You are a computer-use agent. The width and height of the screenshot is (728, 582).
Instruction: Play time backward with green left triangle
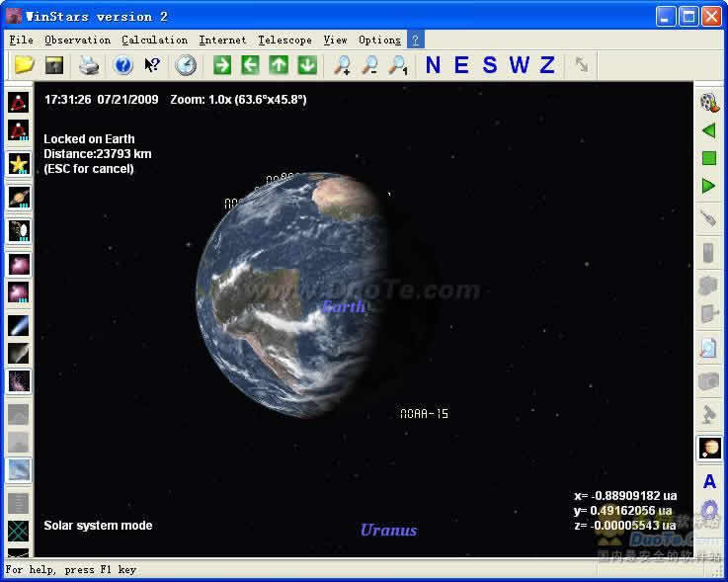pyautogui.click(x=709, y=130)
